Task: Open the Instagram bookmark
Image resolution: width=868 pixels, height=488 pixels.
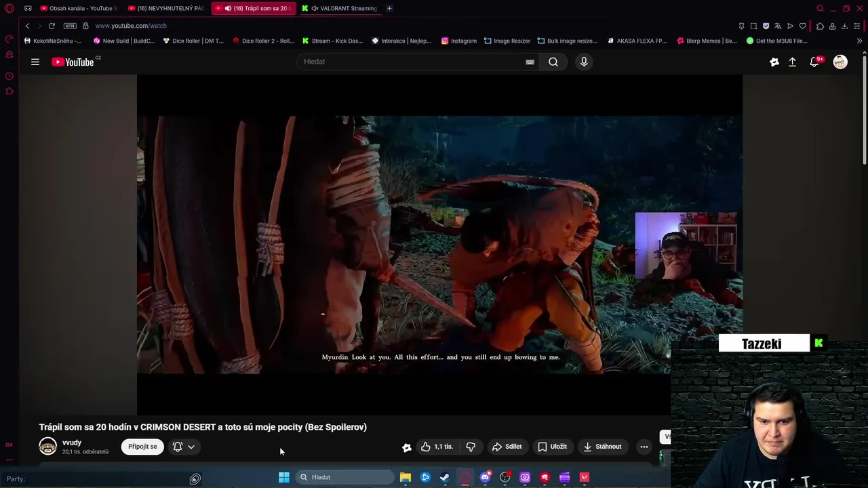Action: point(458,41)
